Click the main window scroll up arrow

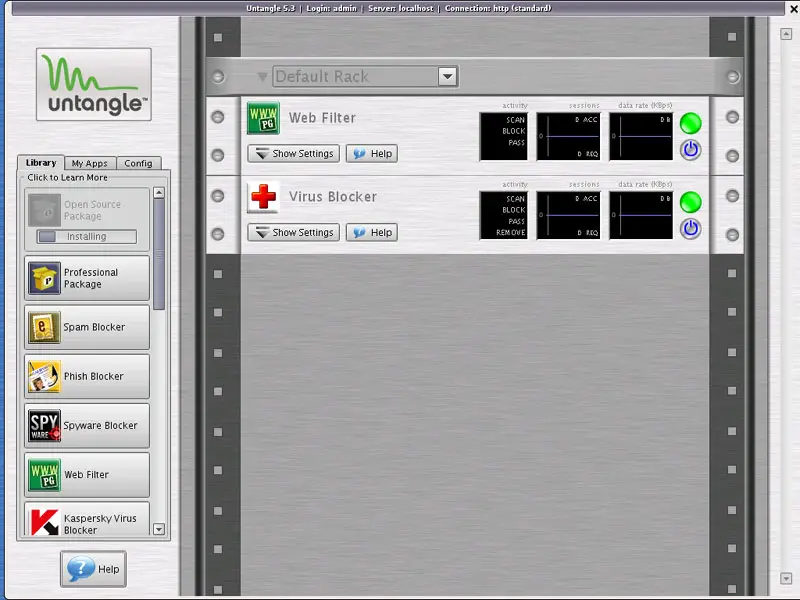click(786, 34)
